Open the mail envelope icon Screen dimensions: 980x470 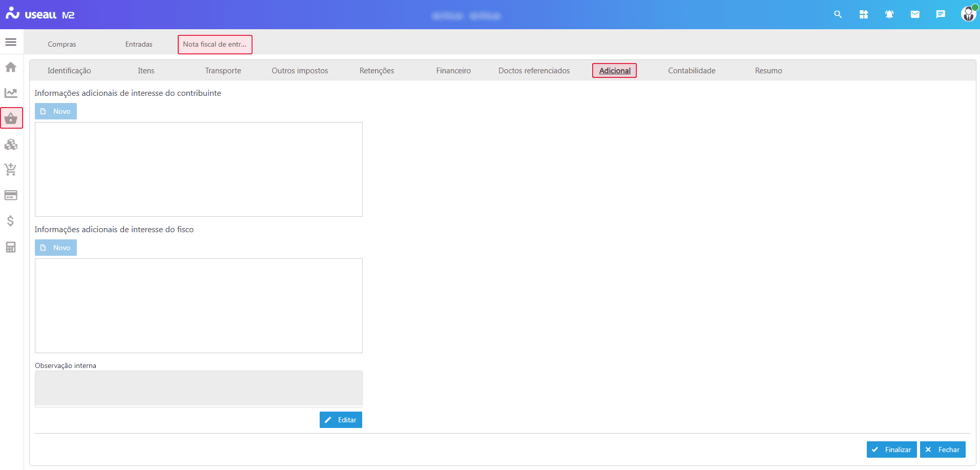(915, 14)
